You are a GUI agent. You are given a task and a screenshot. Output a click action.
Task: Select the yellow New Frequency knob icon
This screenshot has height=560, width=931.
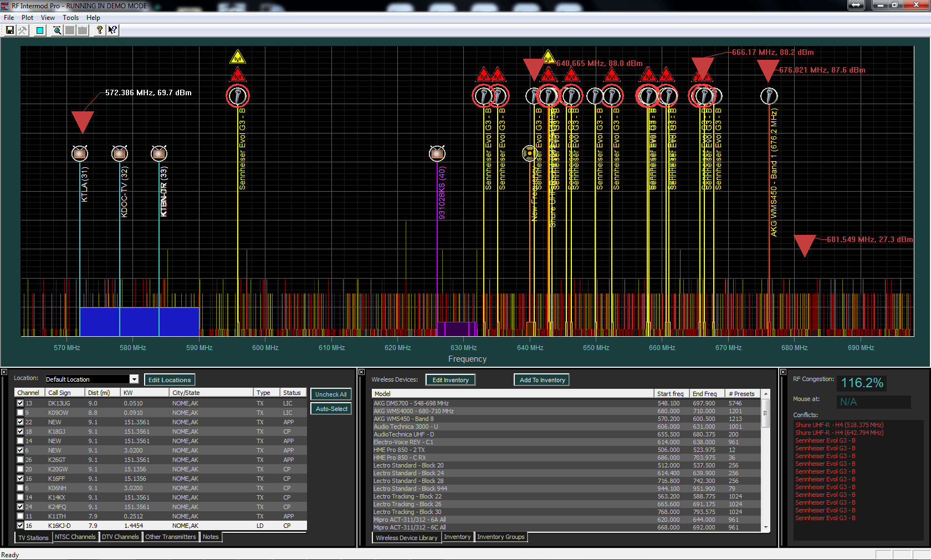pos(530,153)
